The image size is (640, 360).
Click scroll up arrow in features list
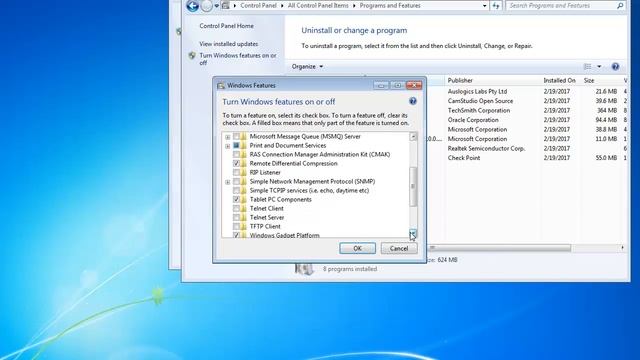[x=413, y=137]
